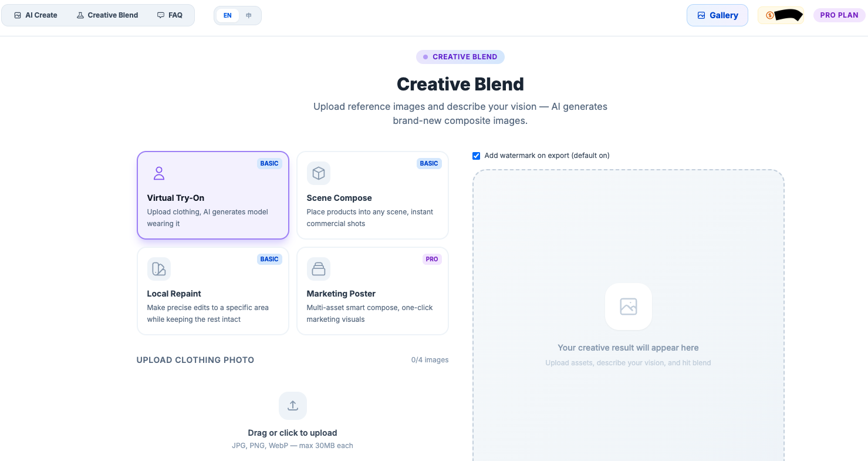The width and height of the screenshot is (868, 461).
Task: Click Drag or click to upload text
Action: 292,433
